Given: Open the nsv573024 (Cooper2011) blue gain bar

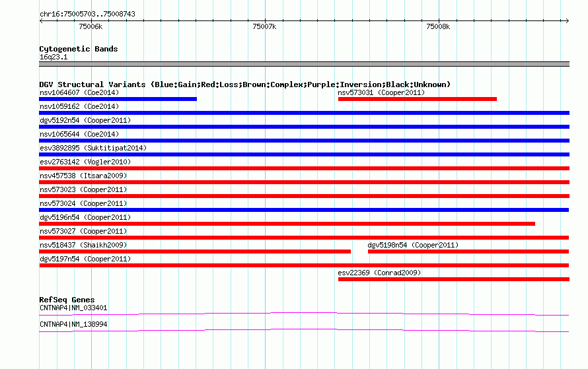Looking at the screenshot, I should [x=304, y=210].
